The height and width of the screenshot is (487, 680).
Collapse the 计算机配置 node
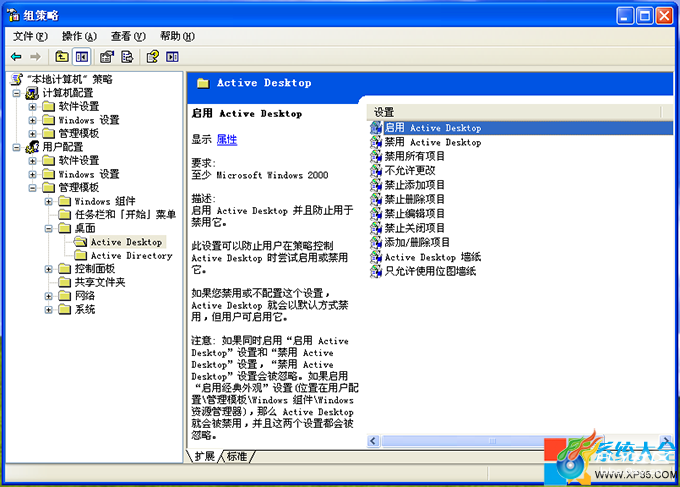click(x=16, y=93)
